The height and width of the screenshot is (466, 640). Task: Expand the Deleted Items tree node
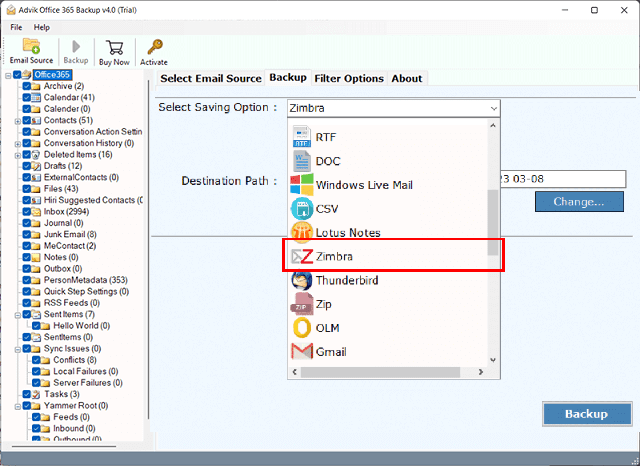(18, 155)
